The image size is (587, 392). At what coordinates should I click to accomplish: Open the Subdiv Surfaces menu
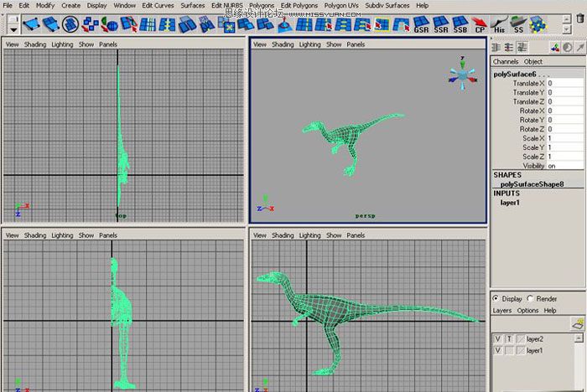386,5
